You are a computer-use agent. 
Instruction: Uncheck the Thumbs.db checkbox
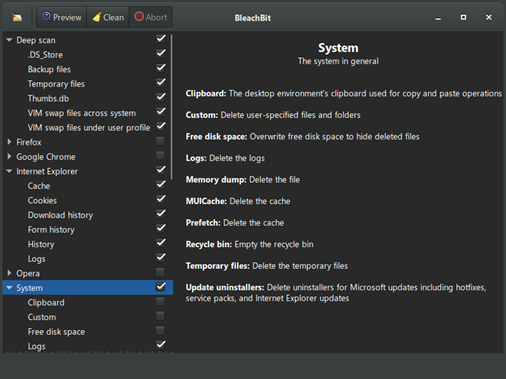point(161,97)
